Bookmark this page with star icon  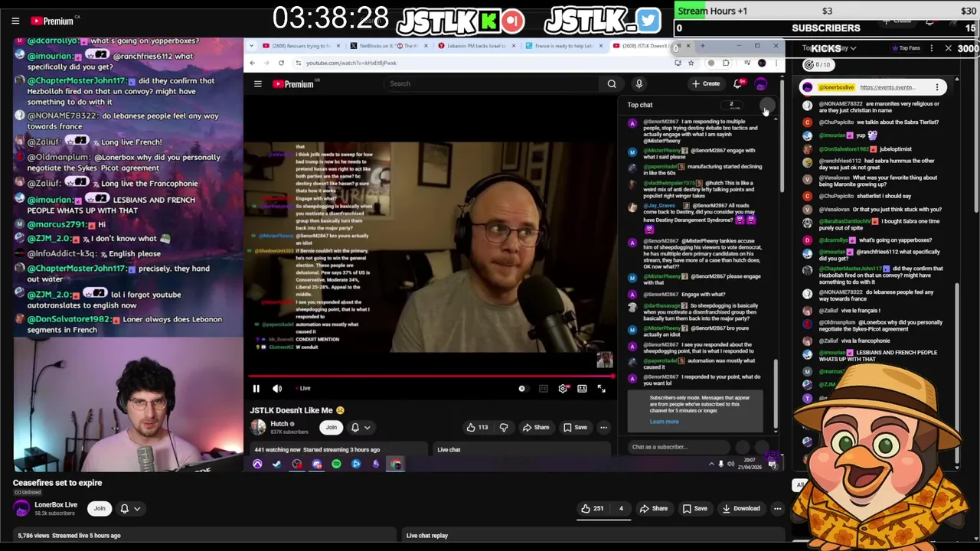pyautogui.click(x=691, y=64)
